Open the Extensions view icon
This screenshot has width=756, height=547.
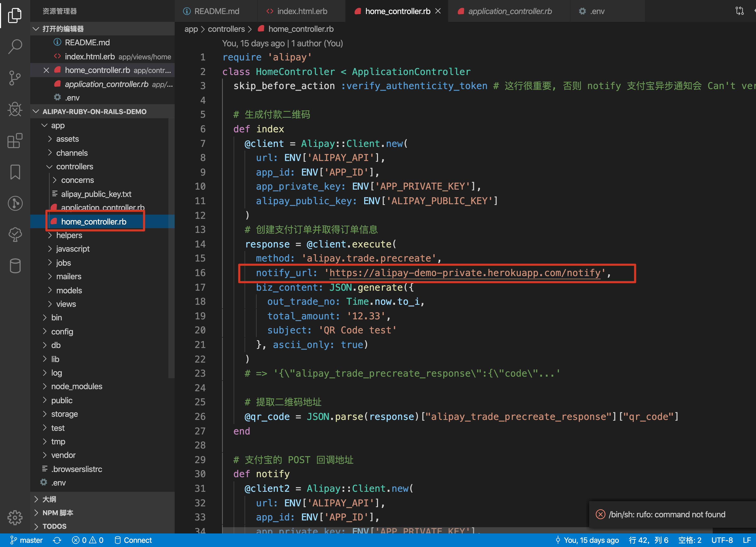[15, 141]
